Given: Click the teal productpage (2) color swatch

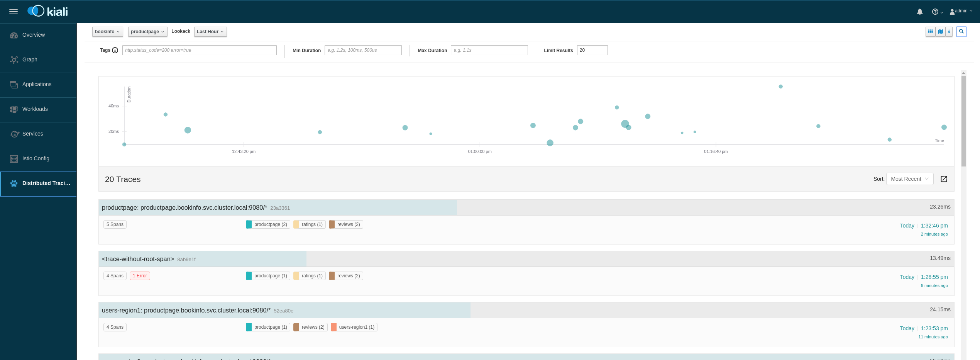Looking at the screenshot, I should click(249, 224).
